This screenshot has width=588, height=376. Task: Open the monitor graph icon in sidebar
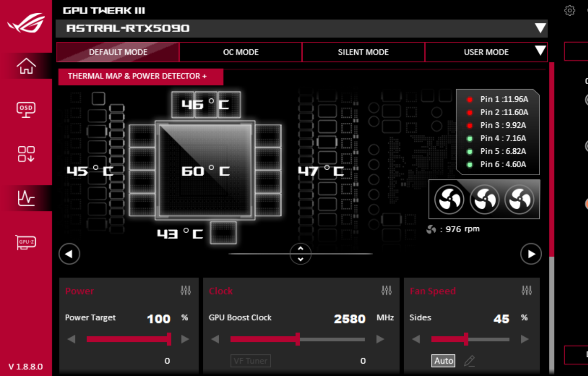tap(26, 198)
